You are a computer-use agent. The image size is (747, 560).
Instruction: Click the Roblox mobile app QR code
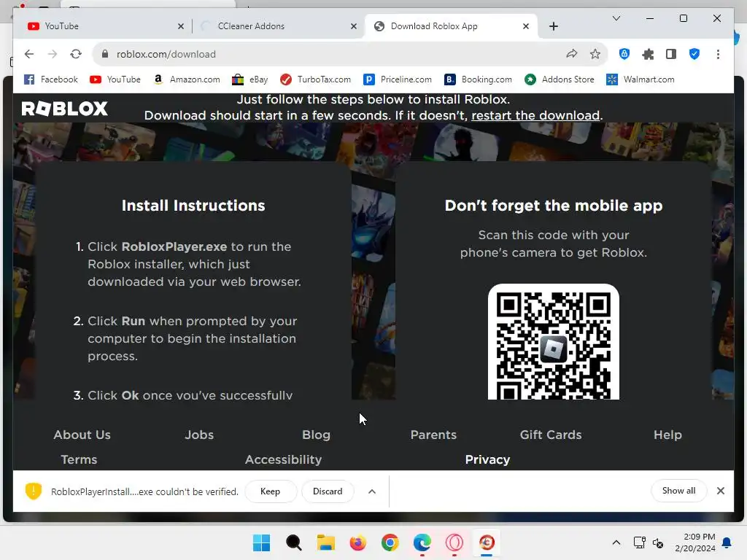pos(554,342)
